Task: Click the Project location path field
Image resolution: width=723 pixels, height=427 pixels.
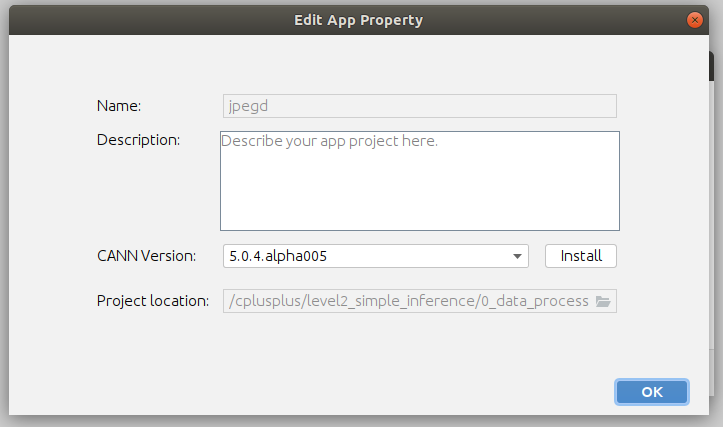Action: (408, 301)
